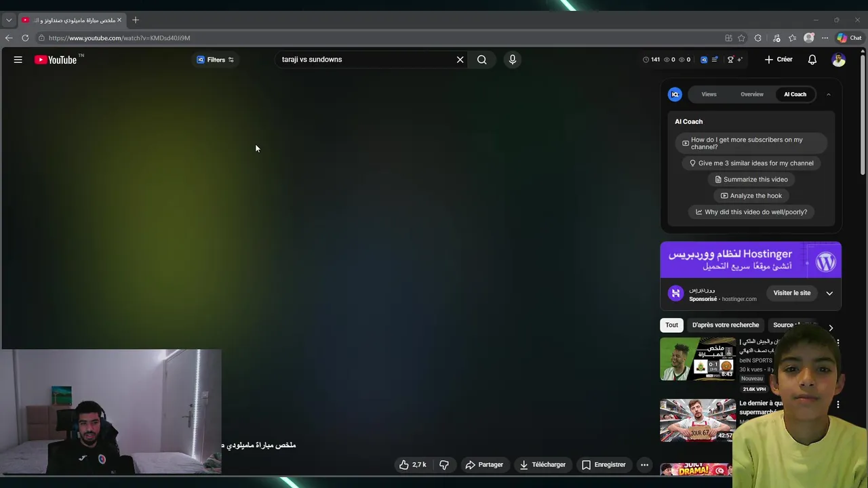Open YouTube notifications bell
Viewport: 868px width, 488px height.
(812, 60)
